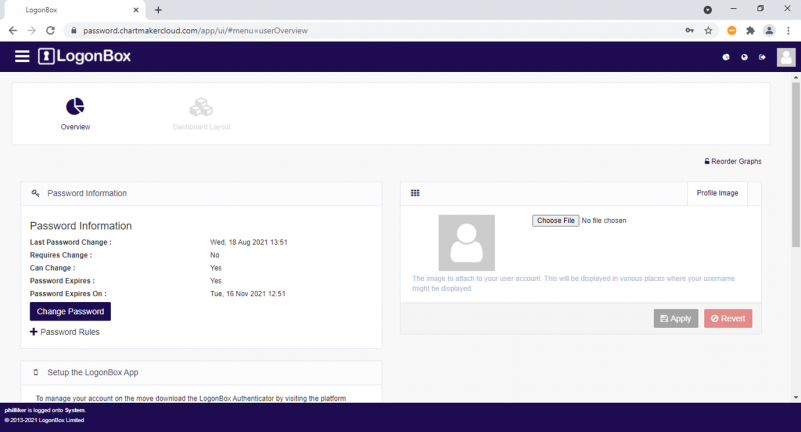
Task: Click Choose File to upload image
Action: 555,220
